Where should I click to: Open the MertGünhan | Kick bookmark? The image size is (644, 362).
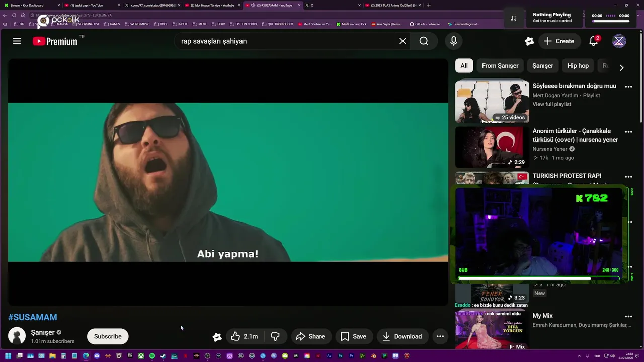pos(352,24)
